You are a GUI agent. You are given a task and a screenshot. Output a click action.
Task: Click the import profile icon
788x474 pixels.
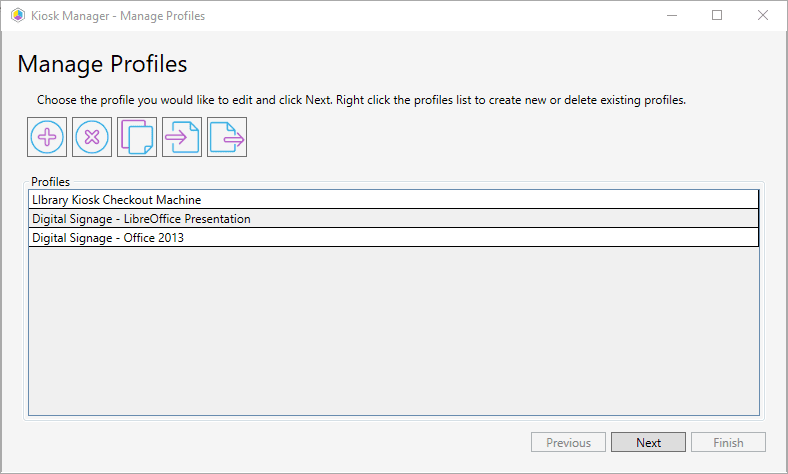tap(182, 138)
